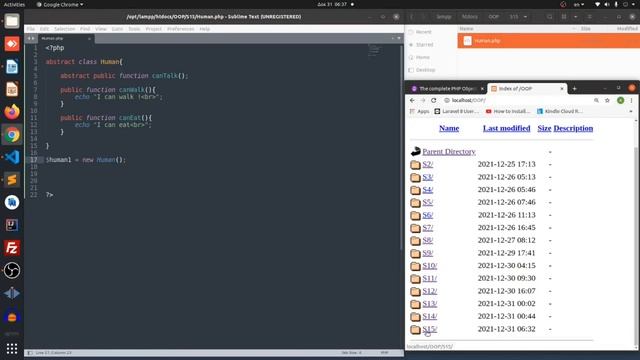Open Files window hamburger menu
The image size is (640, 360).
[589, 17]
